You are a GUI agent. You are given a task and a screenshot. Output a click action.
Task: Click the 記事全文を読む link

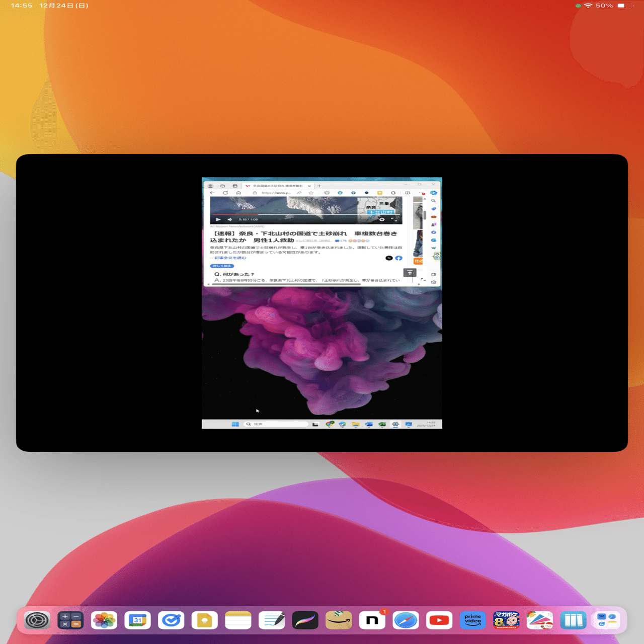point(230,258)
